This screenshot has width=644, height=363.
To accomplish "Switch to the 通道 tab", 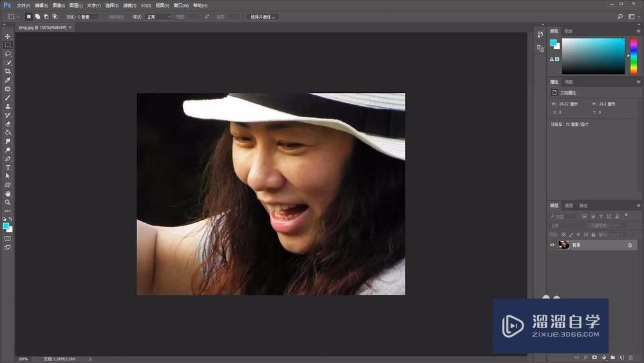I will pyautogui.click(x=569, y=206).
